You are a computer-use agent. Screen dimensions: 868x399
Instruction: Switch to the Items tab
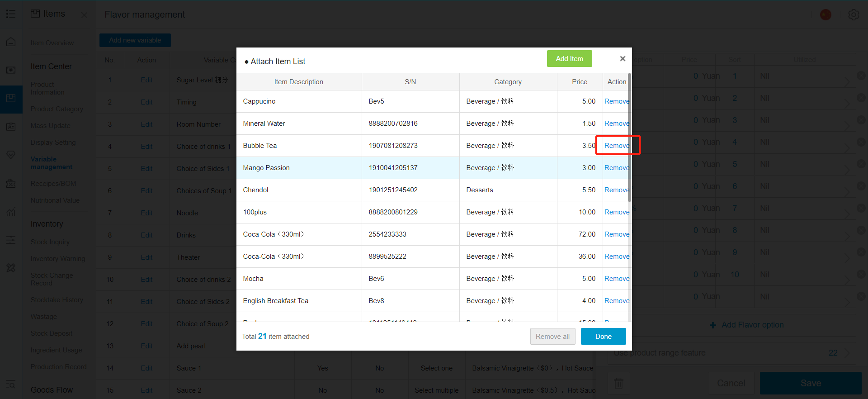[48, 14]
